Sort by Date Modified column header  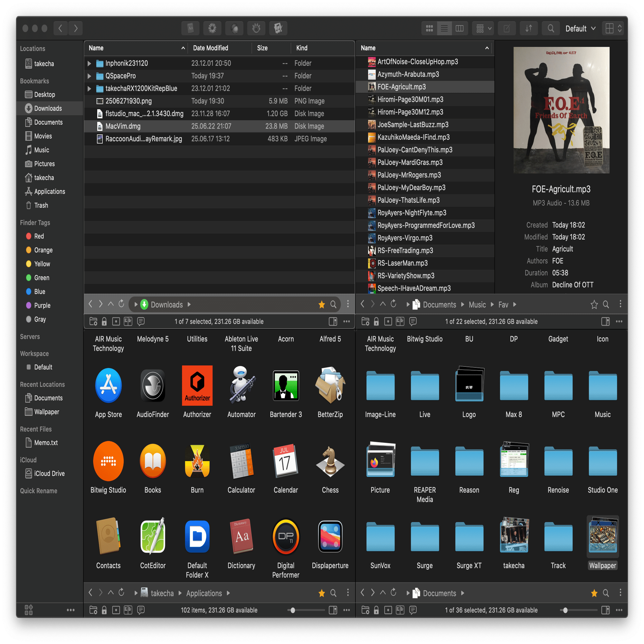pyautogui.click(x=210, y=48)
